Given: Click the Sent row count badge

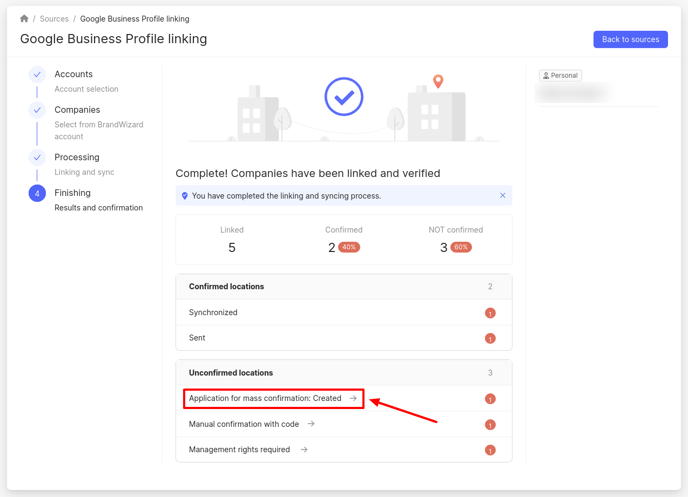Looking at the screenshot, I should (490, 339).
